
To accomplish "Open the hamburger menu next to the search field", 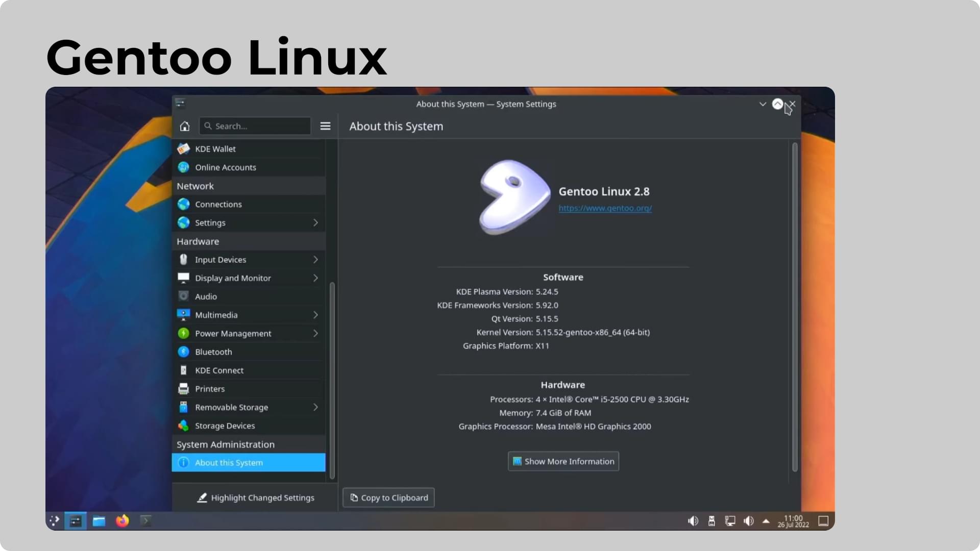I will 325,126.
